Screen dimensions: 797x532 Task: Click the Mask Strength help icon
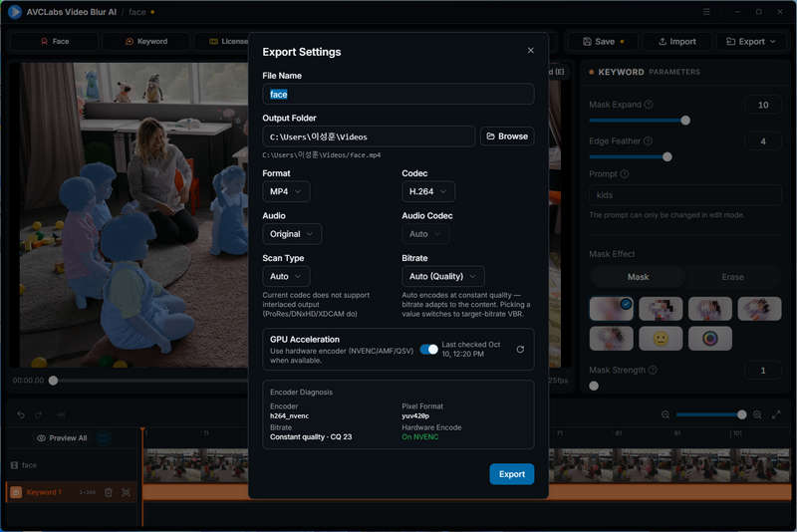click(x=653, y=370)
